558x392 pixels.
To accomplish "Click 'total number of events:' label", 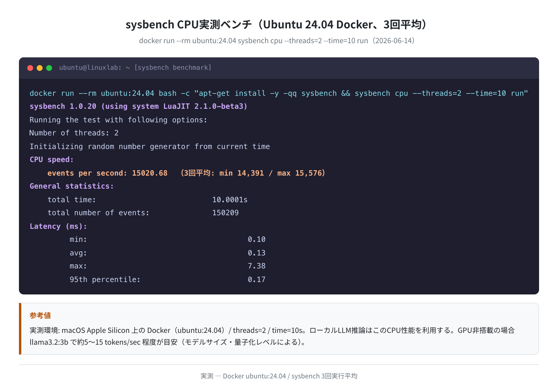I will coord(99,213).
